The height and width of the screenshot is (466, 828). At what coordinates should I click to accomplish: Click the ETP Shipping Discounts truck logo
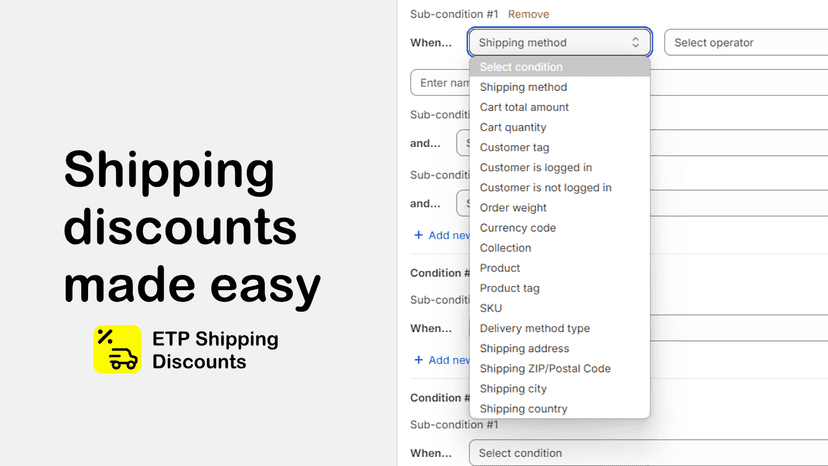tap(117, 349)
